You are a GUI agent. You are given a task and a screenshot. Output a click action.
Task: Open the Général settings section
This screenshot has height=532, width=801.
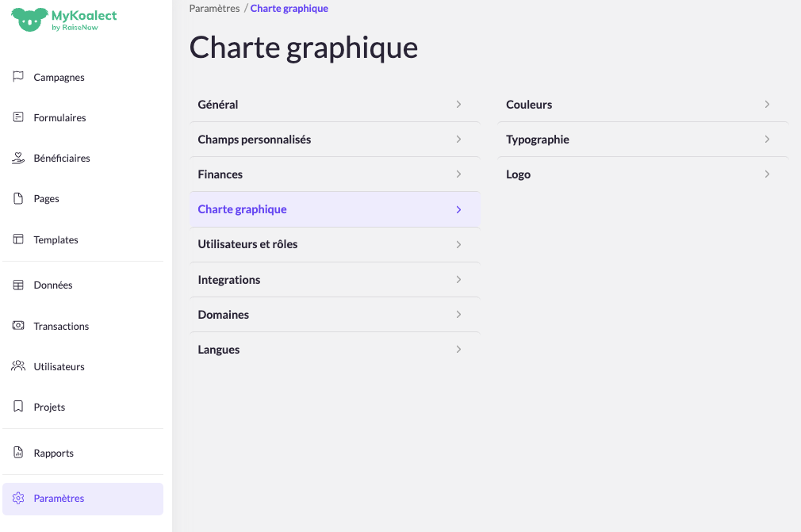pyautogui.click(x=335, y=104)
